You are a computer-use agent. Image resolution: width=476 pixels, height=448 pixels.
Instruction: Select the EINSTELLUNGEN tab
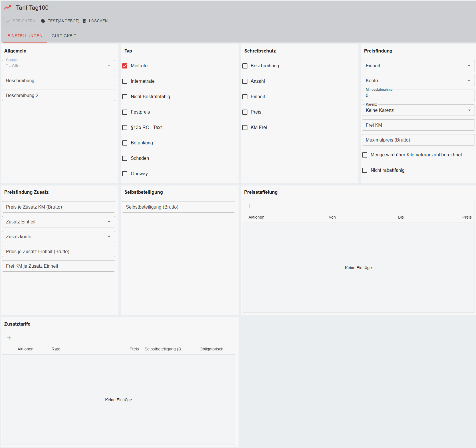(25, 36)
